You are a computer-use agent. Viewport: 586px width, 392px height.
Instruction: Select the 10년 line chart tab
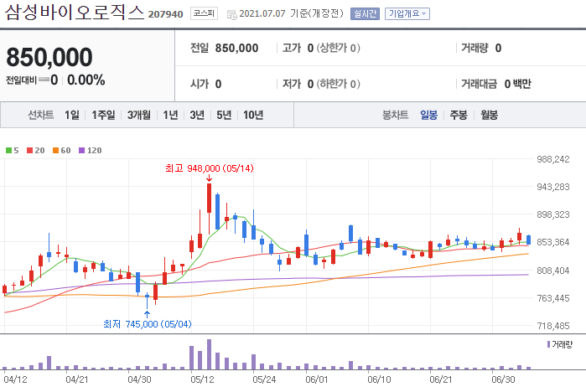tap(253, 115)
